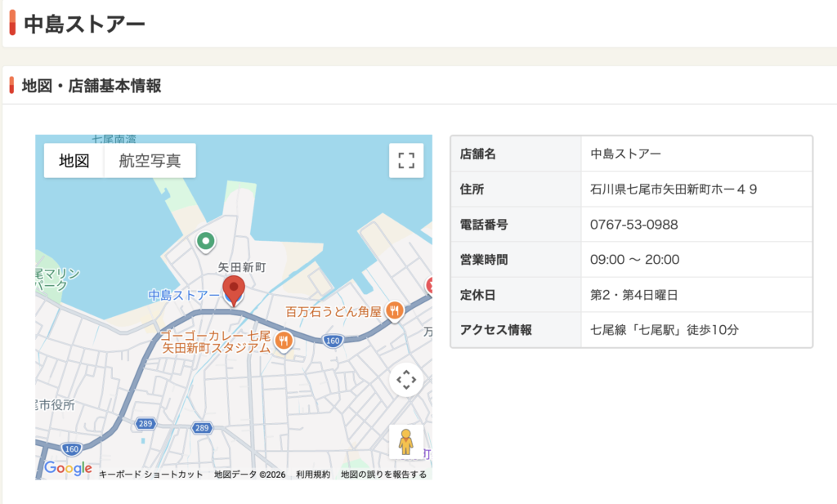Click the address 石川県七尾市矢田新町ホー４９
This screenshot has height=504, width=837.
[674, 190]
